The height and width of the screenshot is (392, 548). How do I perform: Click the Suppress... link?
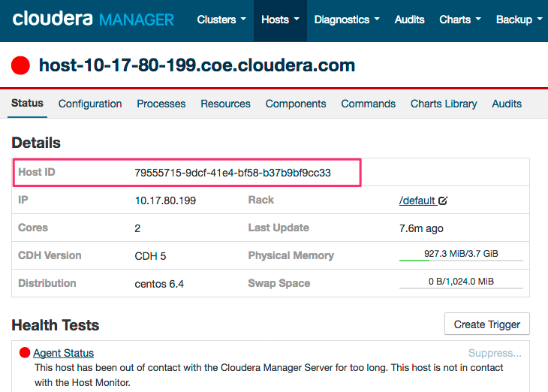click(495, 353)
